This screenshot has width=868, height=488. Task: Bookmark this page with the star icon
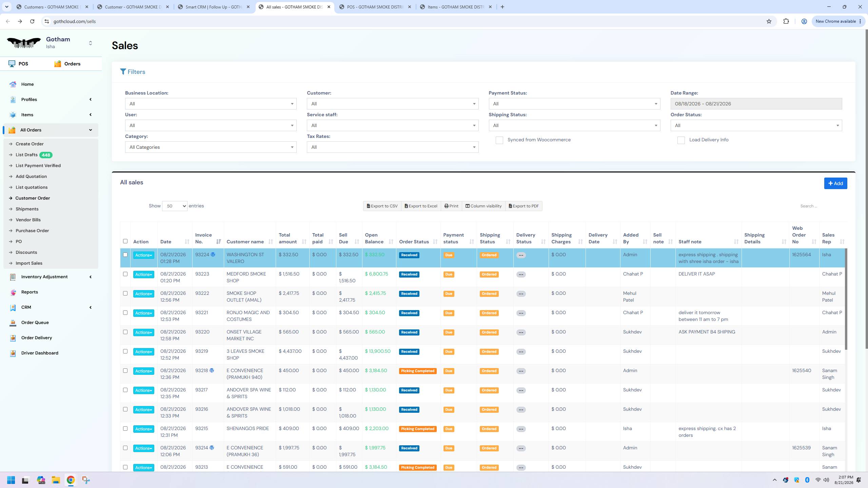point(769,21)
